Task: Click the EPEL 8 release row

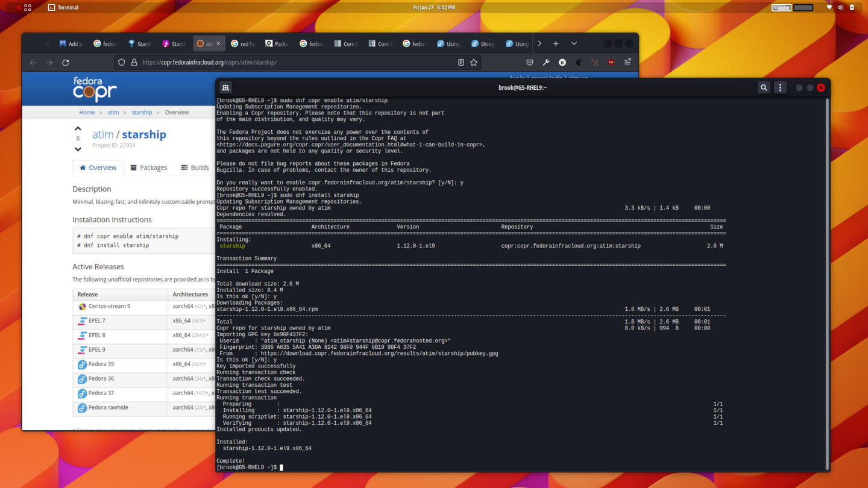Action: coord(144,336)
